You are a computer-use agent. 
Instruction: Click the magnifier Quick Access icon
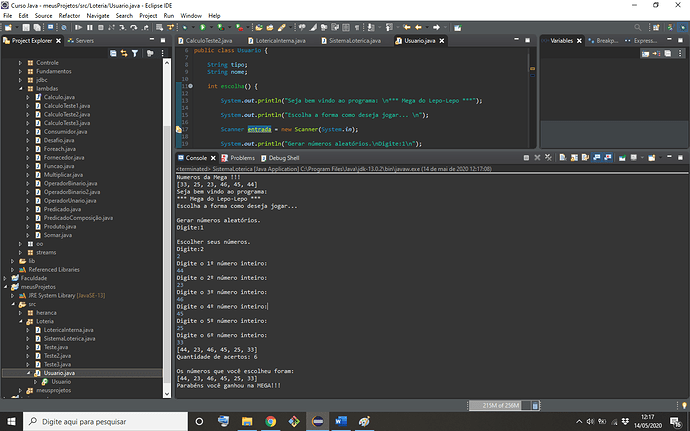point(637,28)
